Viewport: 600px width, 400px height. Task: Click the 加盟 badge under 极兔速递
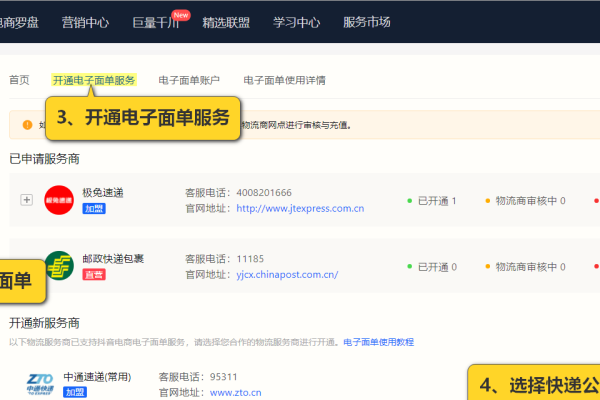point(94,209)
